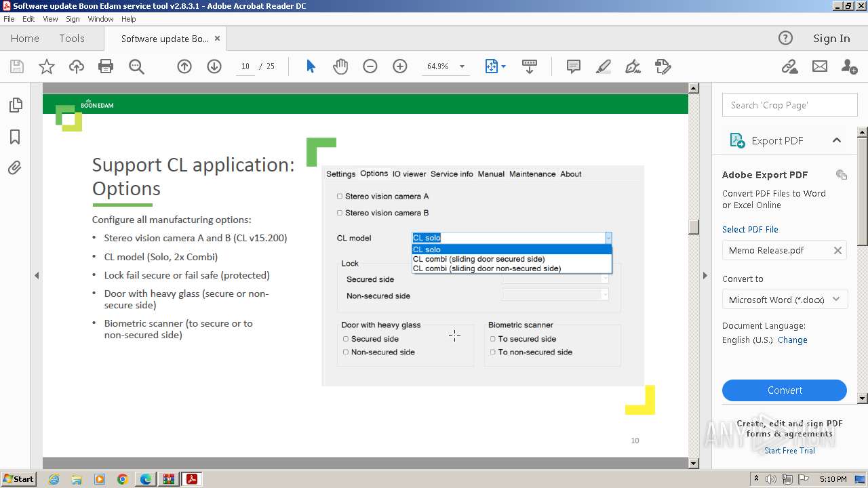
Task: Share a link to the file
Action: click(x=789, y=66)
